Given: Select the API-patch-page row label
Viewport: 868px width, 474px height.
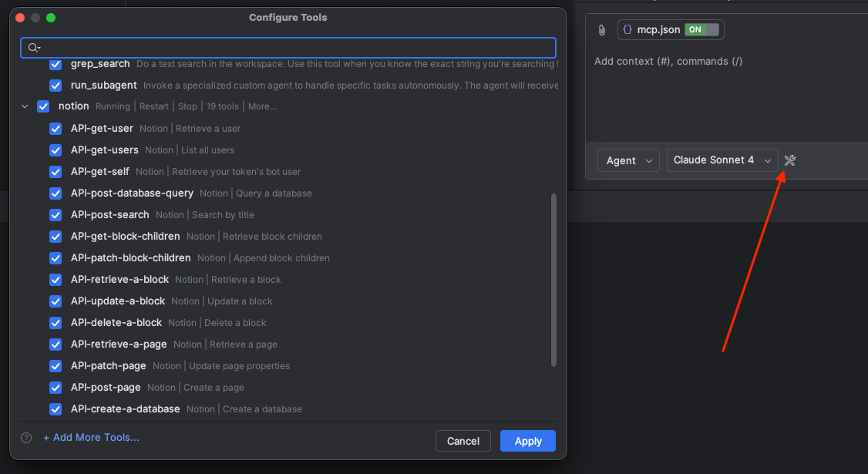Looking at the screenshot, I should pyautogui.click(x=109, y=366).
